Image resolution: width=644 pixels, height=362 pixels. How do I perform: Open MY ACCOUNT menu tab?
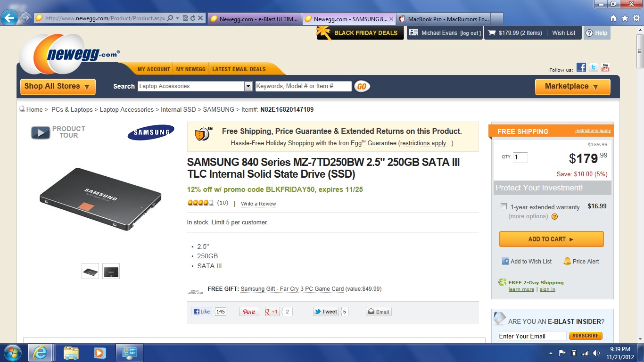(154, 69)
